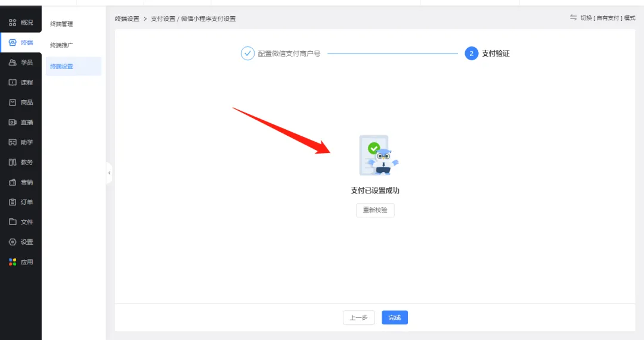
Task: Select the 学员 students icon in sidebar
Action: (x=13, y=63)
